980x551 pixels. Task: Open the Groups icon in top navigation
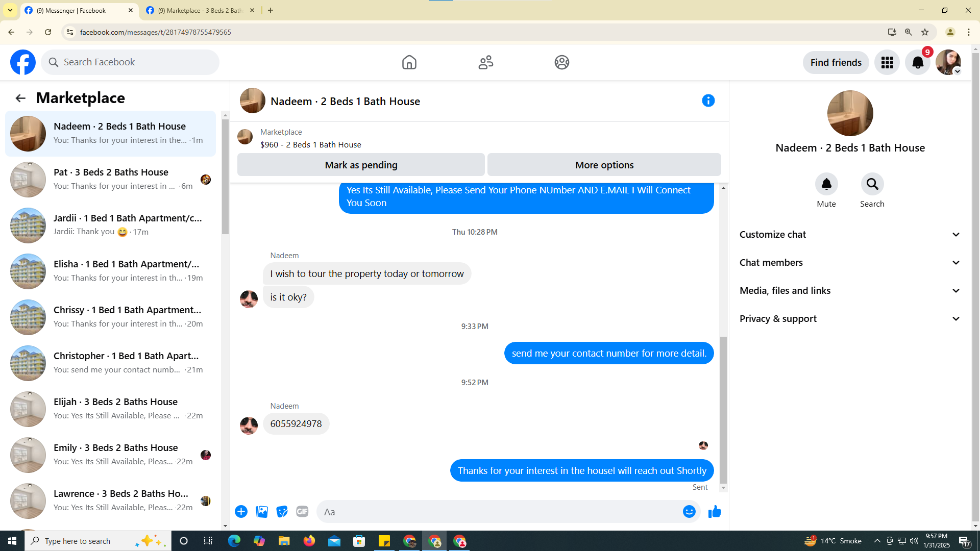tap(561, 62)
